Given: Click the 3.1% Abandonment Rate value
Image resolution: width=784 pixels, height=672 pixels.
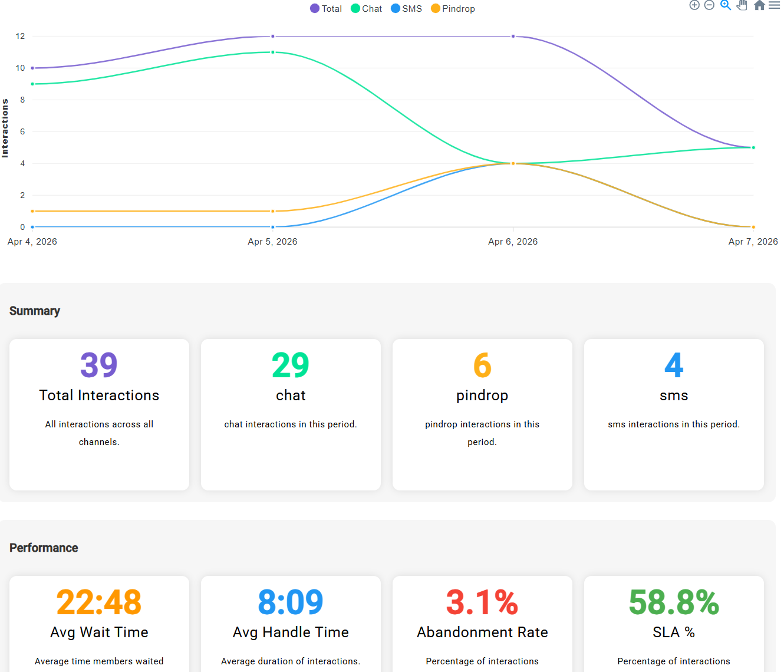Looking at the screenshot, I should pos(482,602).
